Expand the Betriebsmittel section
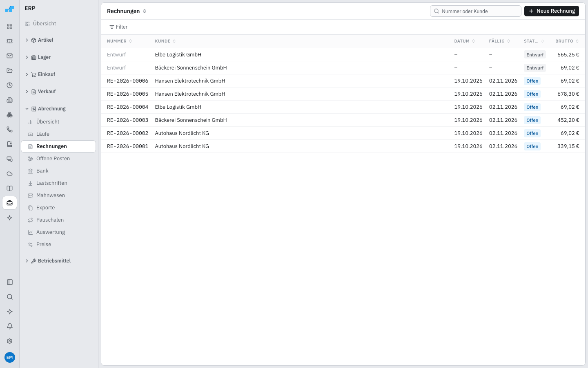588x368 pixels. pyautogui.click(x=58, y=261)
